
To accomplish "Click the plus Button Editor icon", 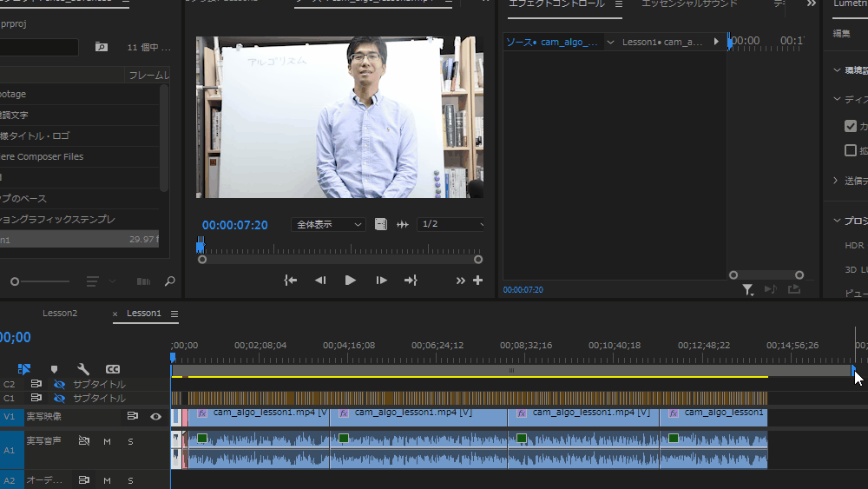I will coord(477,280).
